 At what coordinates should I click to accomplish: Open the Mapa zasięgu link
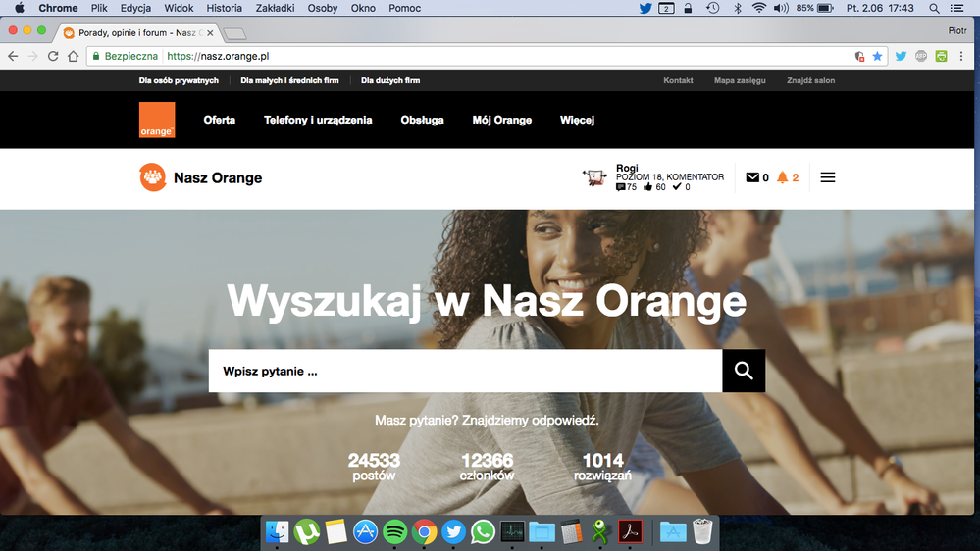(740, 80)
